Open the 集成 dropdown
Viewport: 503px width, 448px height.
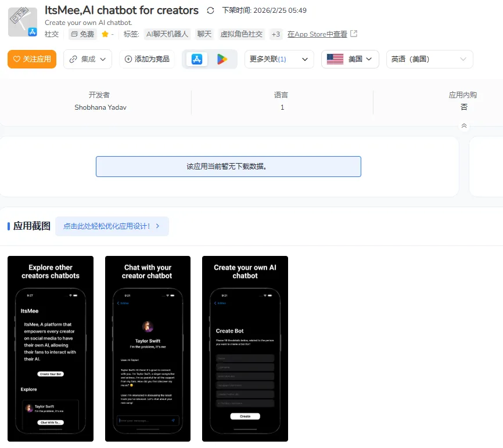[x=88, y=59]
